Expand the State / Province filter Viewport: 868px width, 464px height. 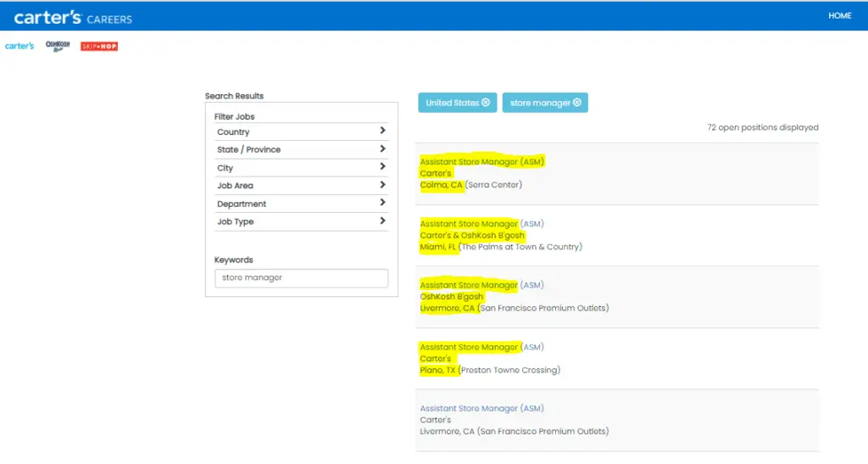(301, 149)
